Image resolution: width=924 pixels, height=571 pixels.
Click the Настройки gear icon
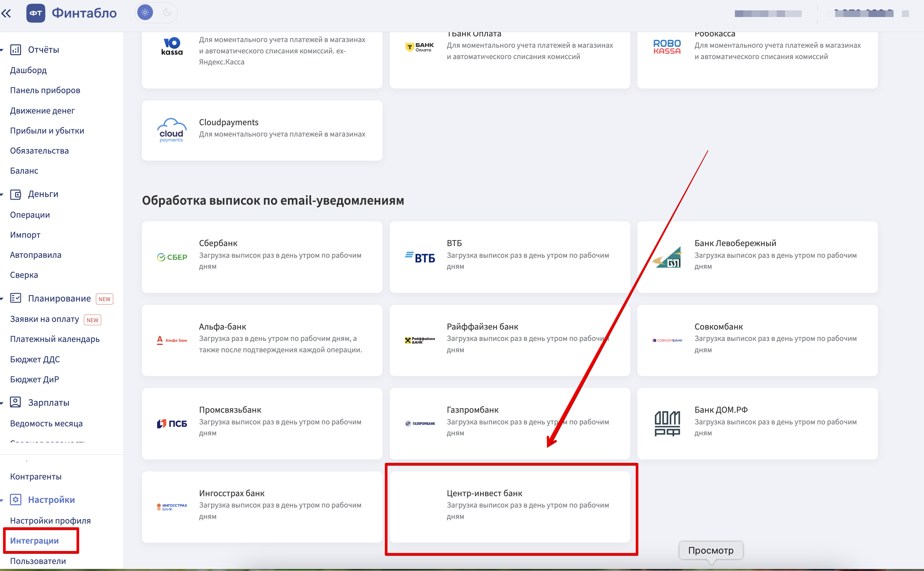[x=15, y=500]
